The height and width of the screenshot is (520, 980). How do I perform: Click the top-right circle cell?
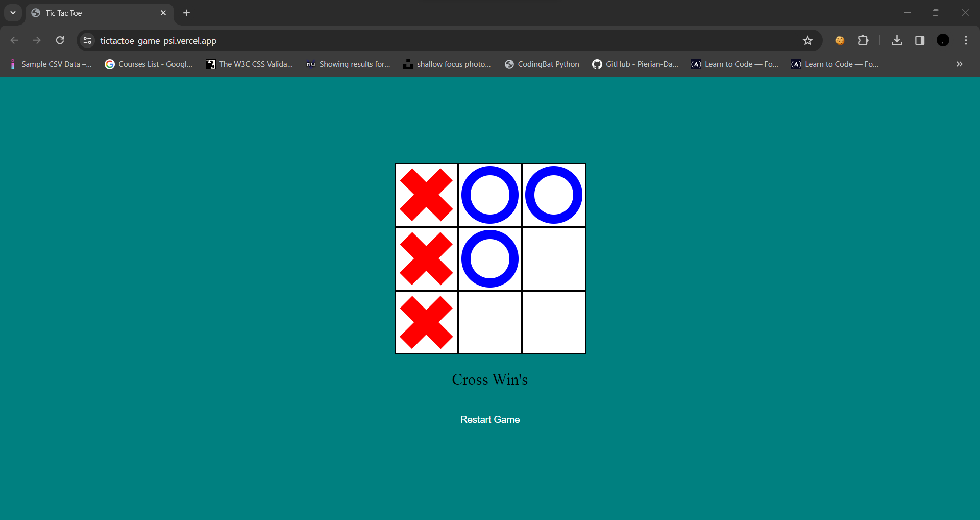(554, 195)
